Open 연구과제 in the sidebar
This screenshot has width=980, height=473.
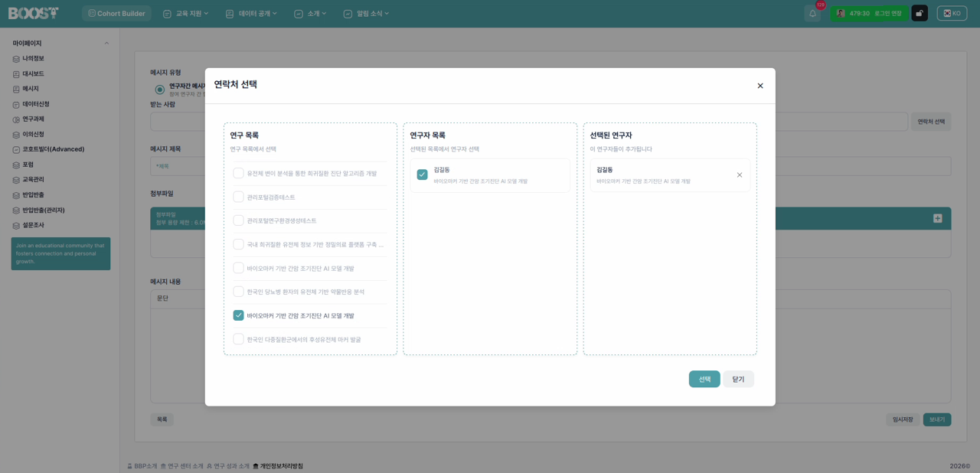pos(33,119)
